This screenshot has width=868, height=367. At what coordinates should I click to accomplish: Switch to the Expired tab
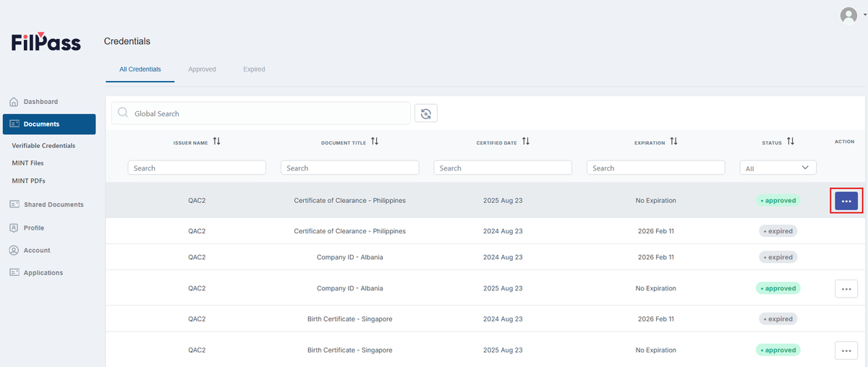[254, 69]
